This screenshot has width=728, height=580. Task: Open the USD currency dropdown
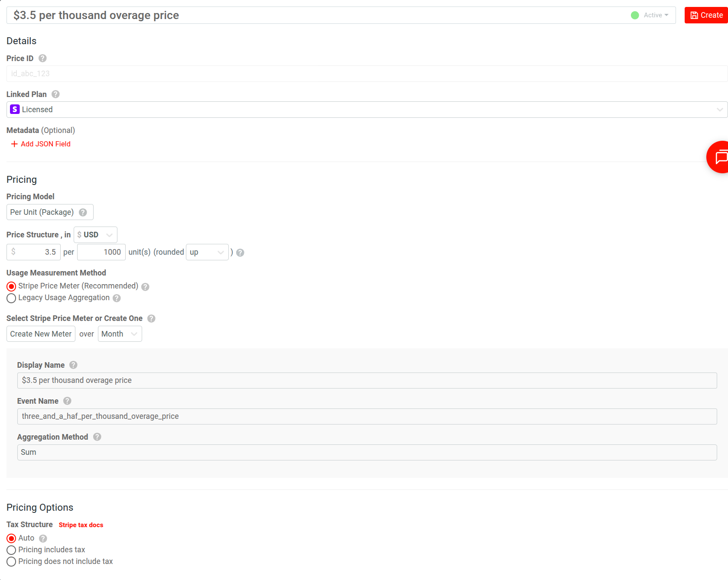tap(95, 234)
